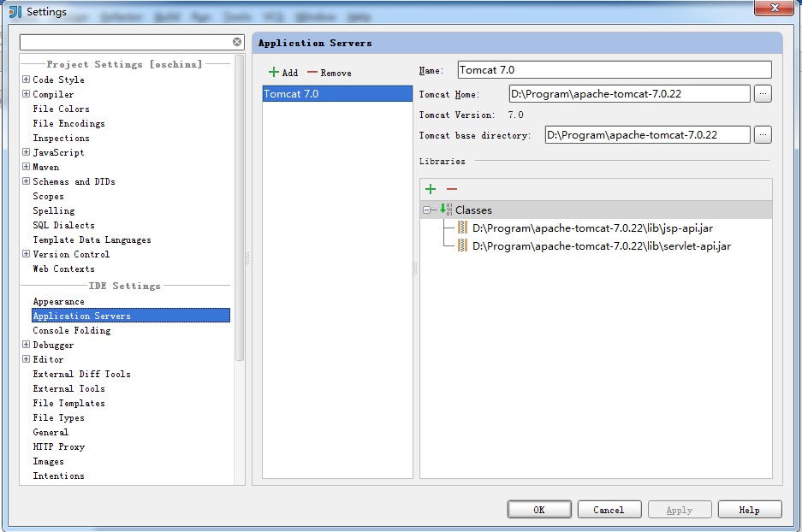Expand the Code Style node
Image resolution: width=802 pixels, height=532 pixels.
(x=26, y=80)
